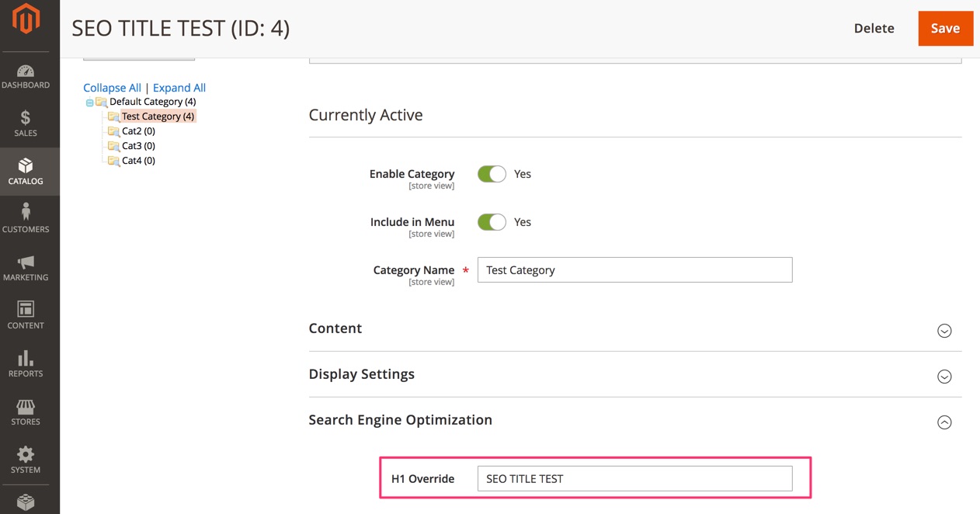Delete the current category
Screen dimensions: 980x514
pos(874,27)
